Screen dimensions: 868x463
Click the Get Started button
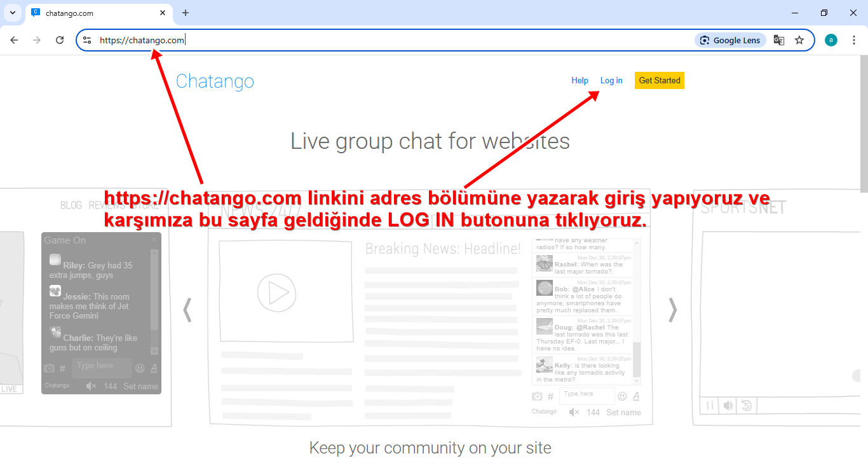pos(660,80)
